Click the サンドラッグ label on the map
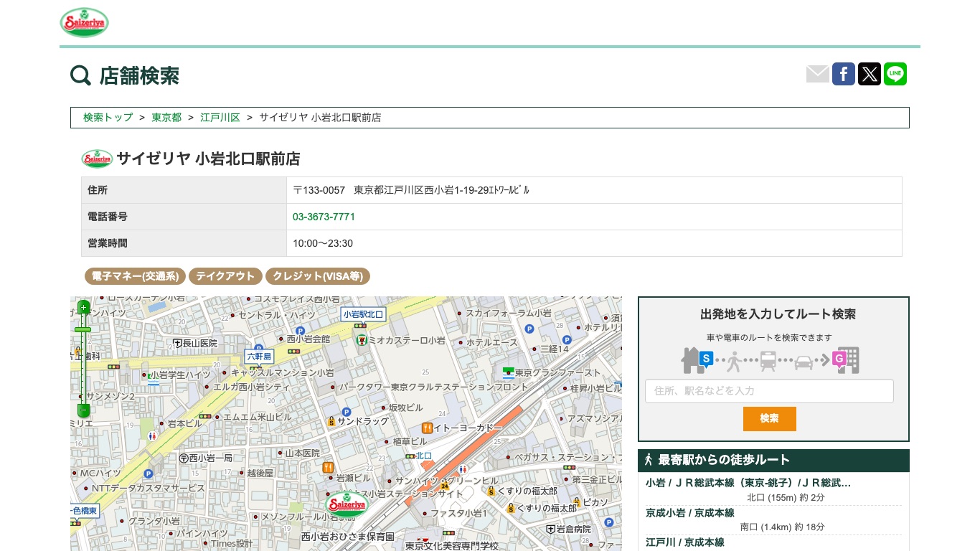Screen dimensions: 980x551 [x=362, y=422]
